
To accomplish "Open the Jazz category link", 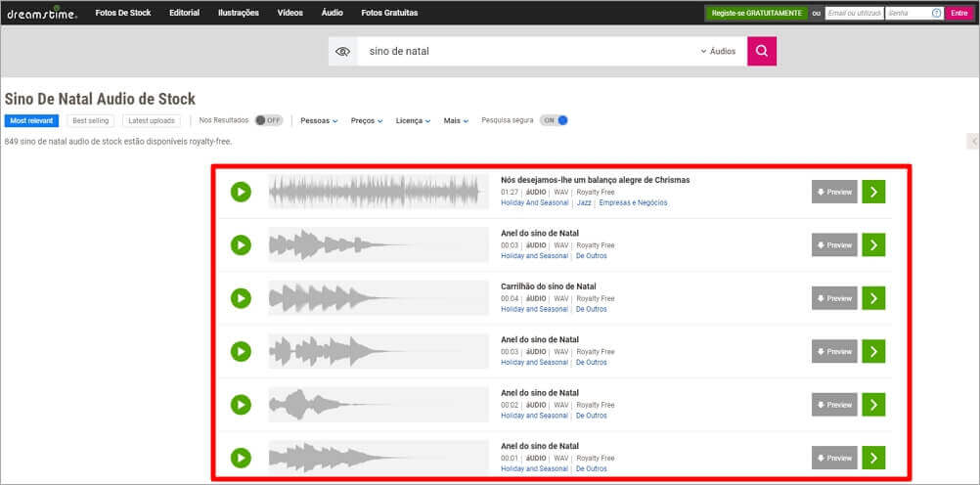I will [584, 202].
